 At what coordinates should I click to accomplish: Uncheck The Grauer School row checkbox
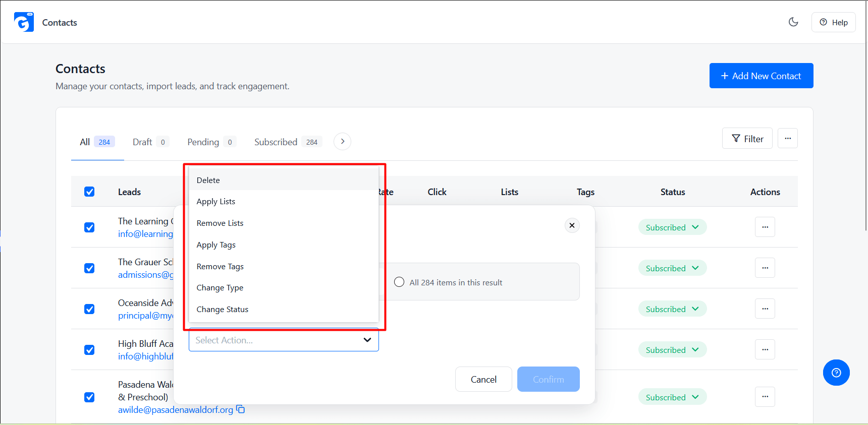click(89, 268)
